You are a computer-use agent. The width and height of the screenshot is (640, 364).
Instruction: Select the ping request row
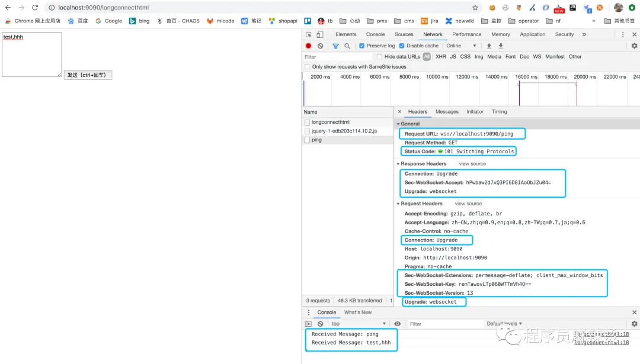click(348, 140)
